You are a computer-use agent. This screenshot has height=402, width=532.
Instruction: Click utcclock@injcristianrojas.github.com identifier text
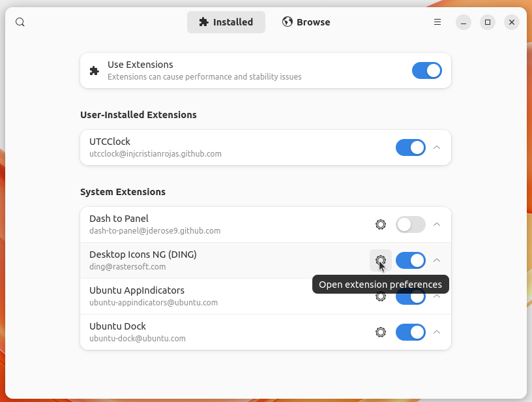155,154
